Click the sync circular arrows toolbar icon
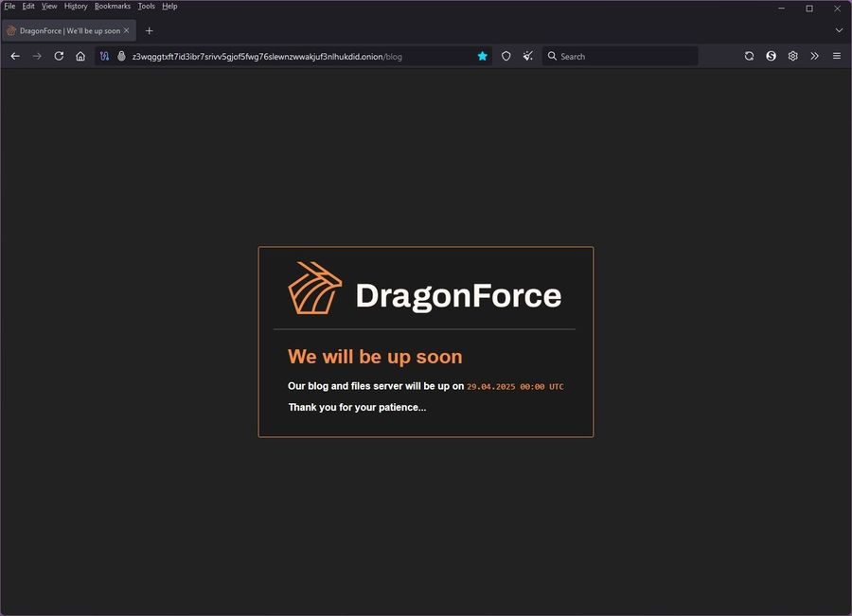This screenshot has width=852, height=616. [x=749, y=56]
